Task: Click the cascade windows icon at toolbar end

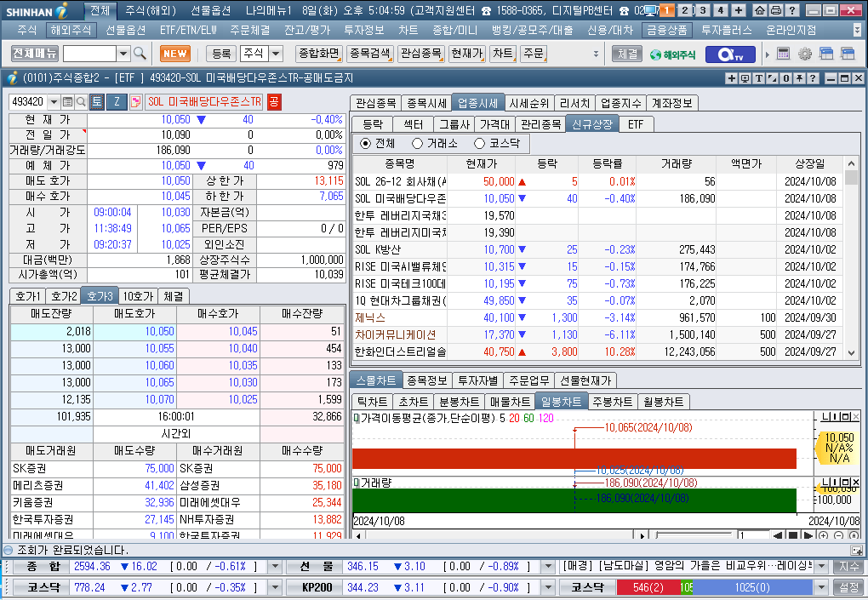Action: pyautogui.click(x=848, y=54)
